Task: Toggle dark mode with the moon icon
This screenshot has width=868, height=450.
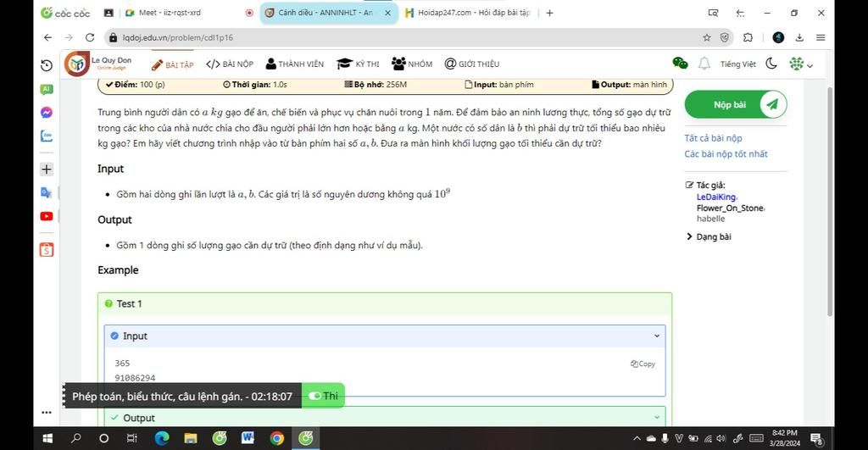Action: [771, 64]
